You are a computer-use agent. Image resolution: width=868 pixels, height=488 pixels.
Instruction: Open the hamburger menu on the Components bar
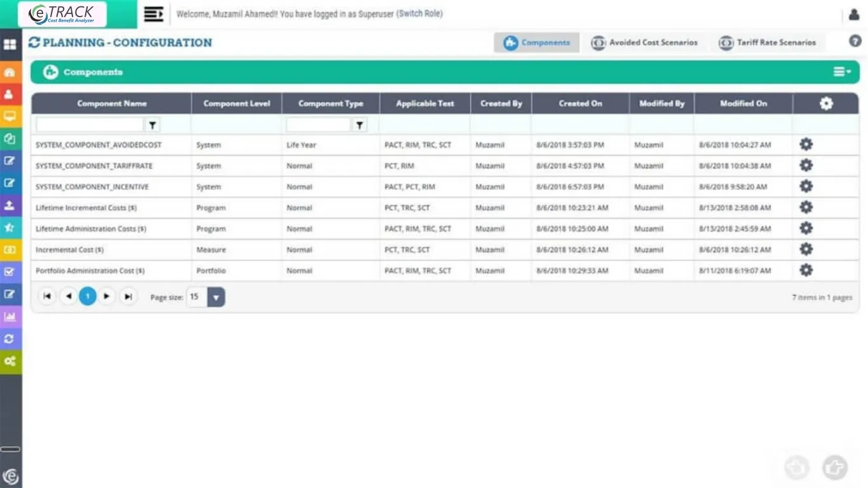[840, 72]
